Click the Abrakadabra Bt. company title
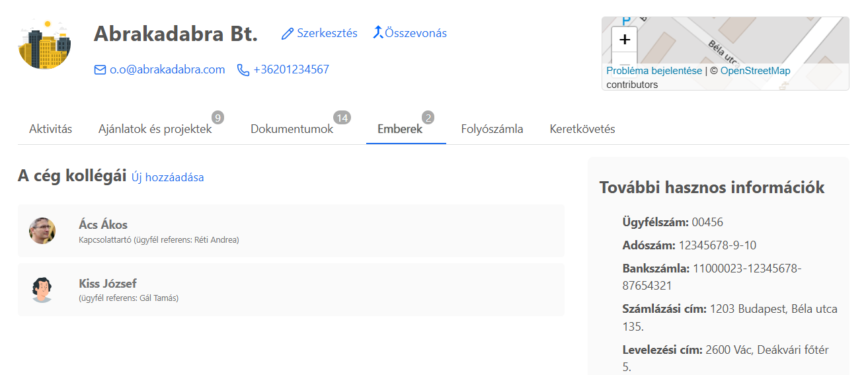Viewport: 868px width, 375px height. pos(176,33)
